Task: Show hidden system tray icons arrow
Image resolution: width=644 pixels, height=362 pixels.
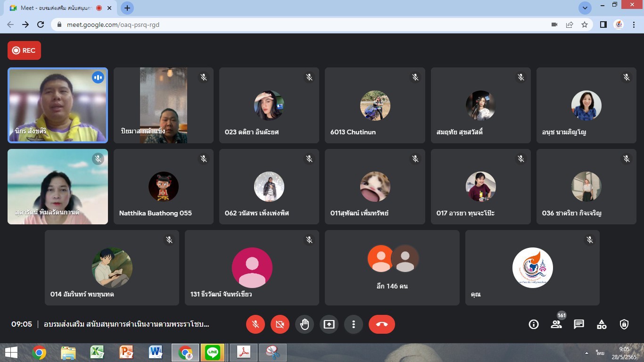Action: [x=586, y=353]
